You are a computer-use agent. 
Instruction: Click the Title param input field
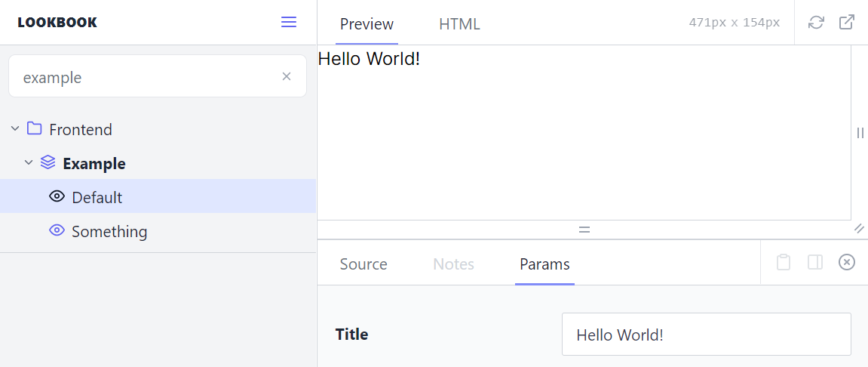point(707,335)
